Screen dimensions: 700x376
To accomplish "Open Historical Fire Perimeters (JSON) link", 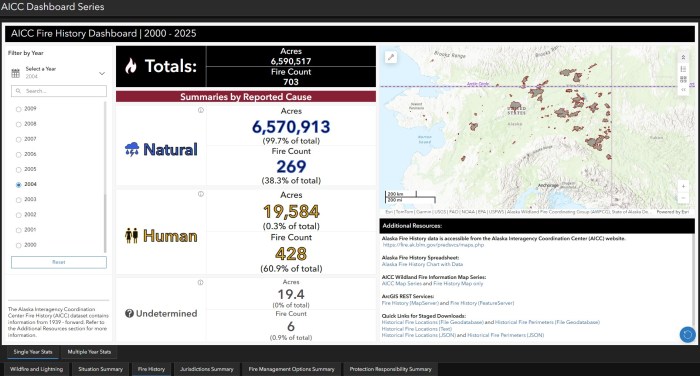I will [505, 335].
